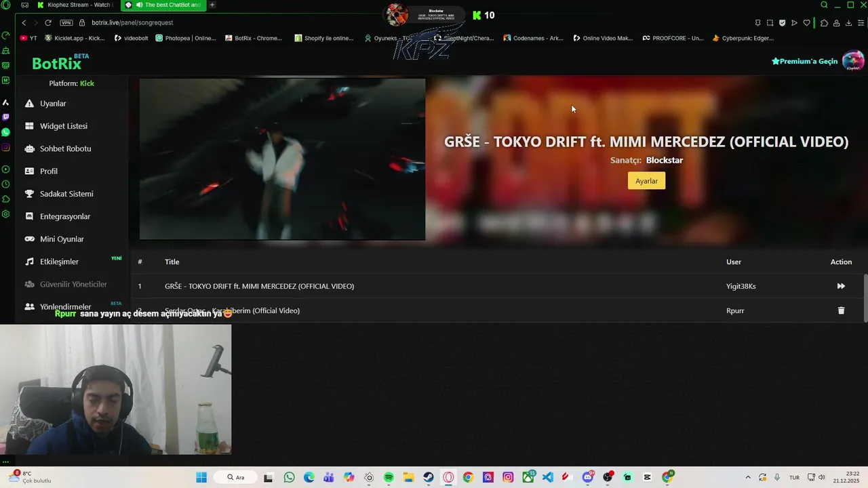Image resolution: width=868 pixels, height=488 pixels.
Task: Click the song video thumbnail
Action: coord(282,159)
